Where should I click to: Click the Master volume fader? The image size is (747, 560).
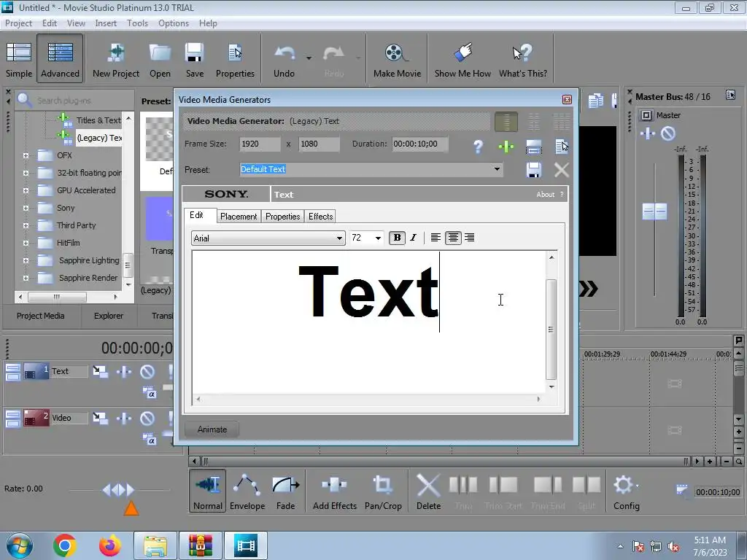coord(654,211)
